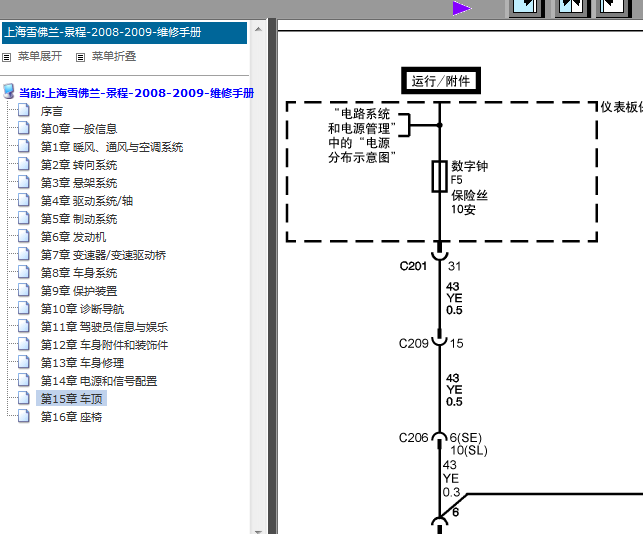
Task: Click the C201 connector label
Action: [413, 266]
